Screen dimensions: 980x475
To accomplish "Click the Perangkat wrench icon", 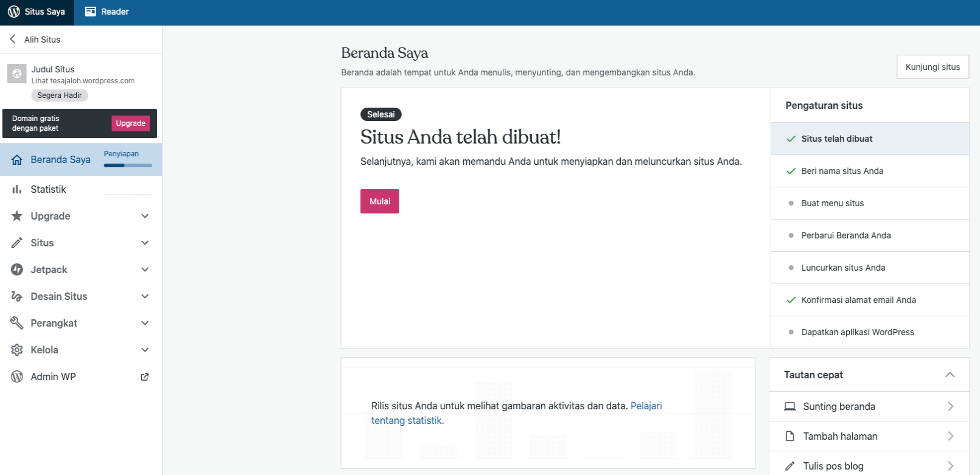I will coord(17,323).
